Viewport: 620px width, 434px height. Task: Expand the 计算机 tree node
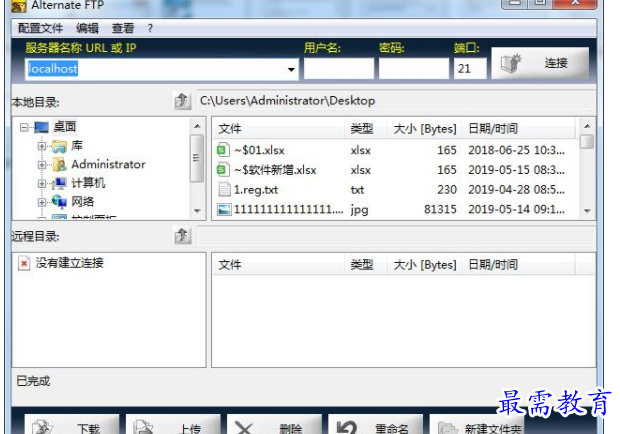[x=42, y=183]
